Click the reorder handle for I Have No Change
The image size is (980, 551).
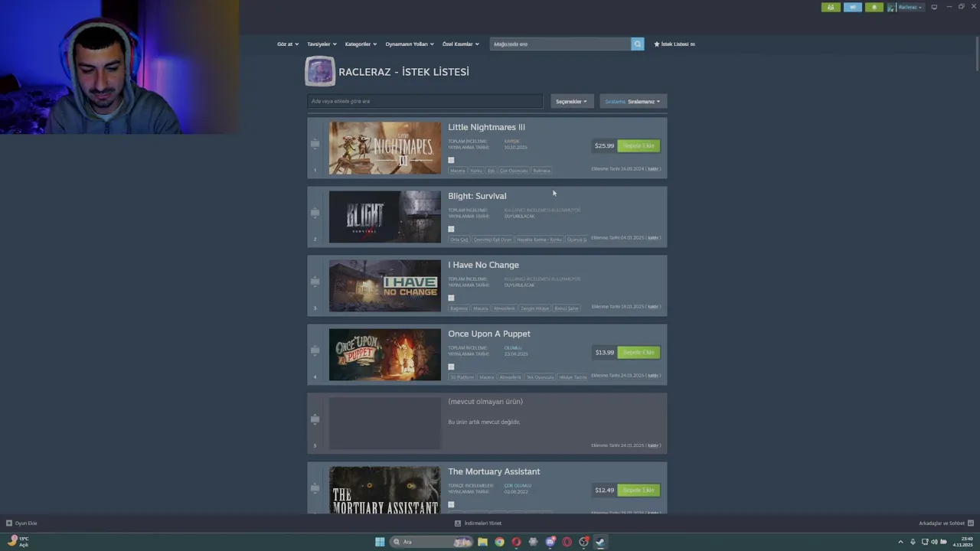coord(315,282)
